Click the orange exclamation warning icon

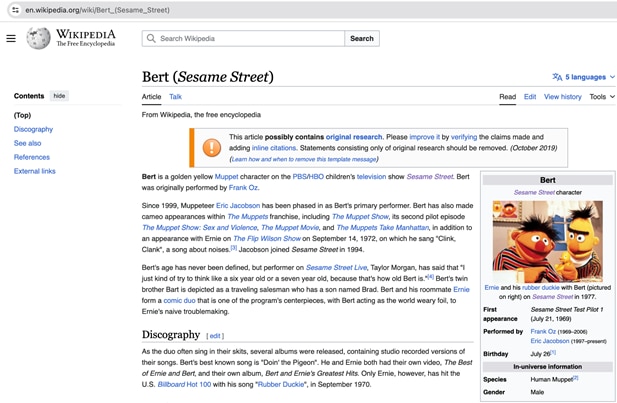(x=212, y=148)
